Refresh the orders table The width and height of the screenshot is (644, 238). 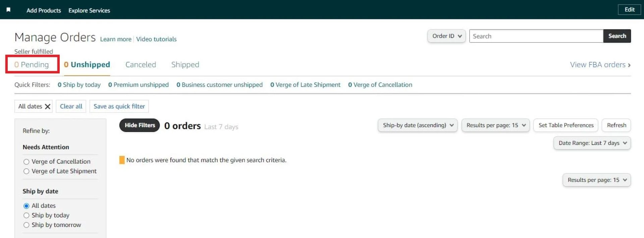pos(616,125)
